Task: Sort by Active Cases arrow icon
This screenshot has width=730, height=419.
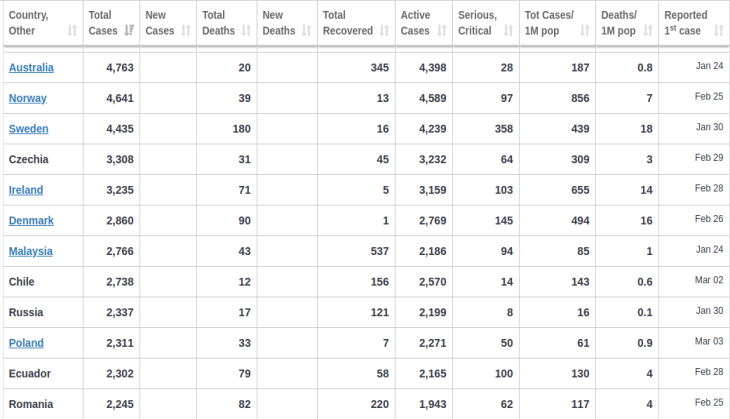Action: (441, 31)
